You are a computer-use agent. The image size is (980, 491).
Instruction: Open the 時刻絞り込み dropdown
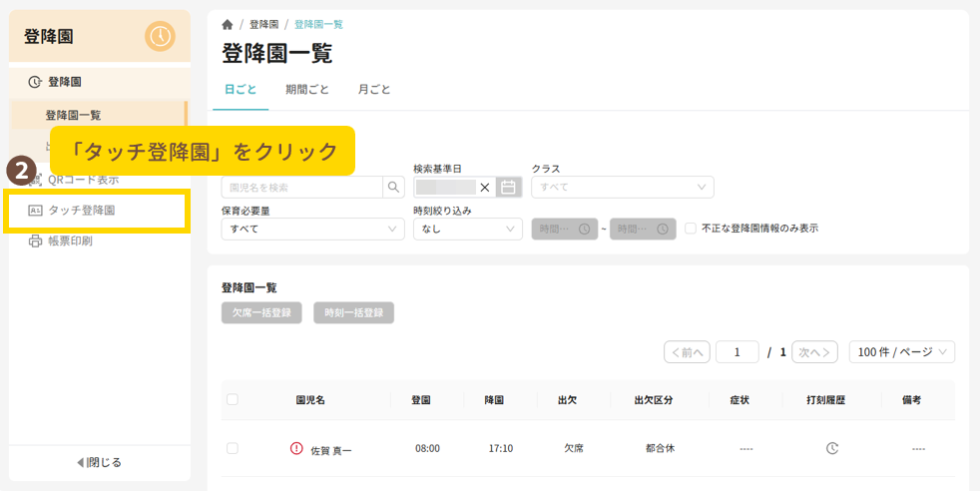tap(467, 229)
